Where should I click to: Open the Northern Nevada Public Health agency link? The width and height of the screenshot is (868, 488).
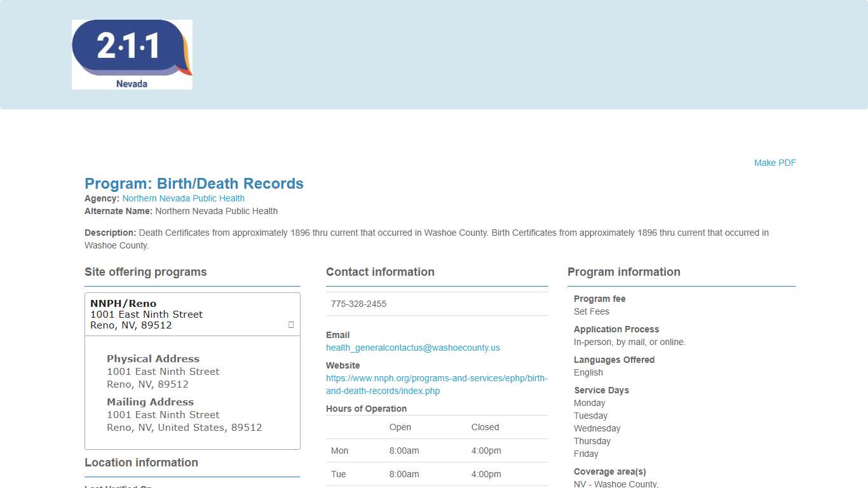(184, 198)
